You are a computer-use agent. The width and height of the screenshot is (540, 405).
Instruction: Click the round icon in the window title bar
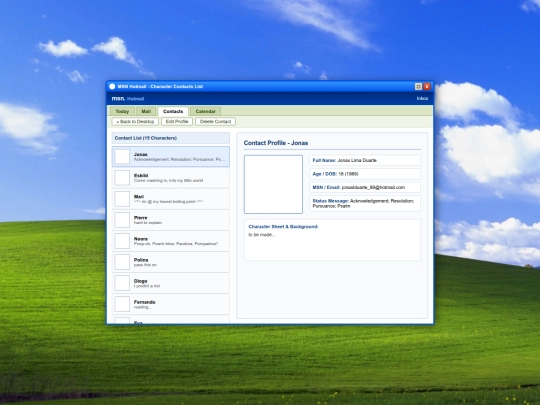[112, 86]
